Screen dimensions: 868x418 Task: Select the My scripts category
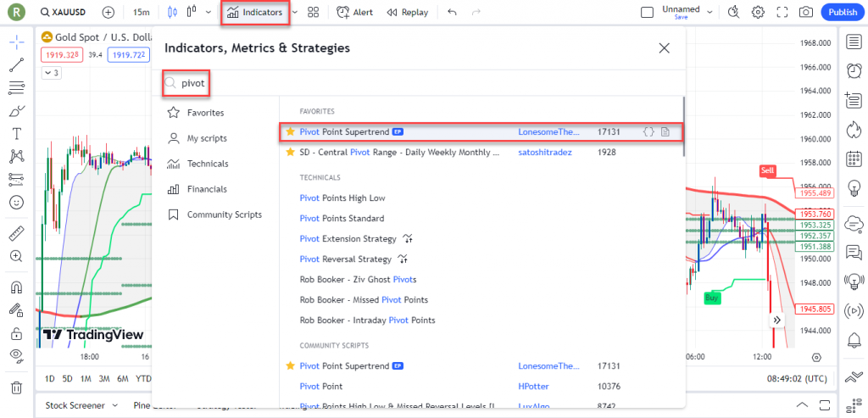(197, 138)
